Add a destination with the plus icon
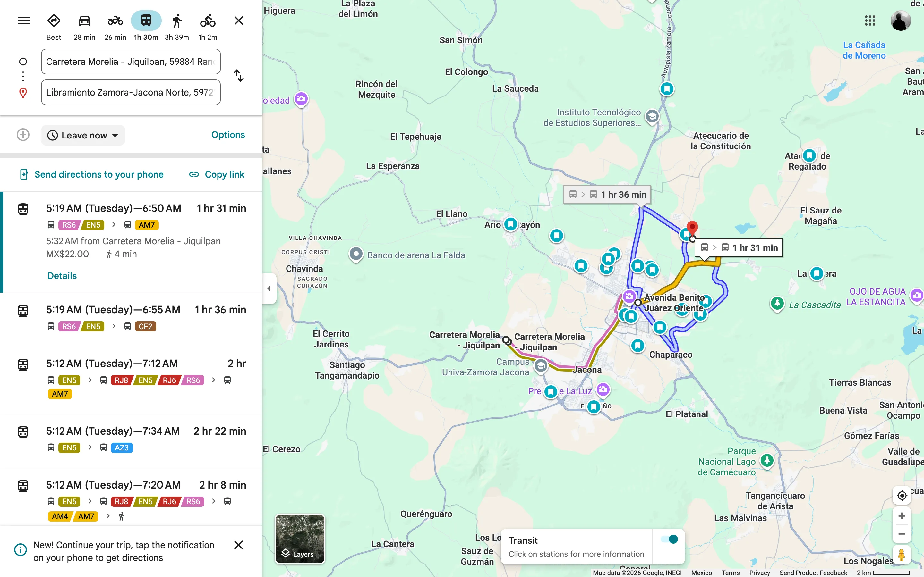This screenshot has width=924, height=577. pyautogui.click(x=23, y=135)
